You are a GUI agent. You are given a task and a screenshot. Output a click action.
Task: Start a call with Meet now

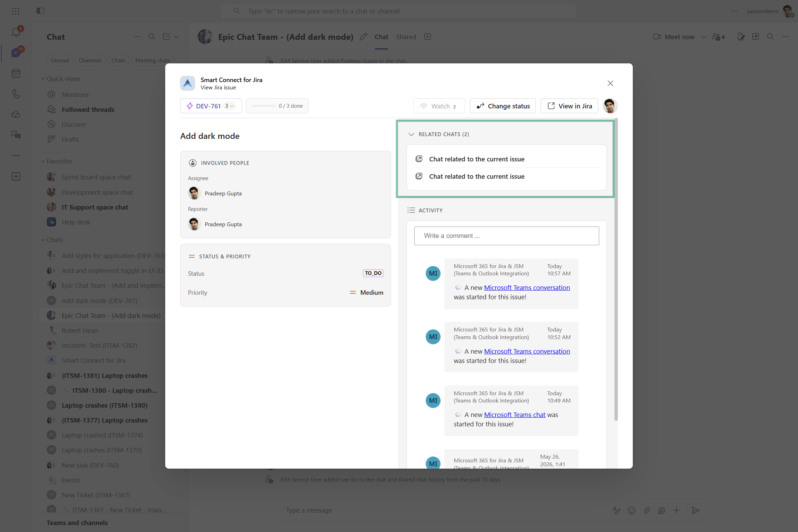(x=674, y=37)
